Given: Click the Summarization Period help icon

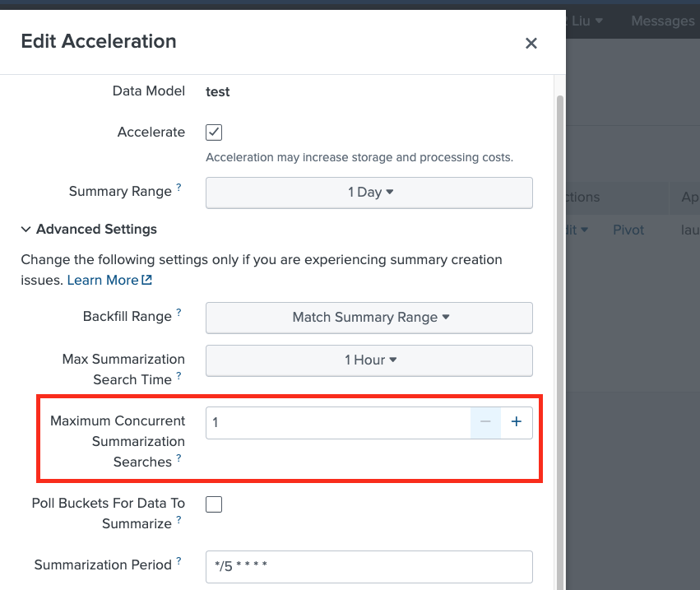Looking at the screenshot, I should 179,560.
